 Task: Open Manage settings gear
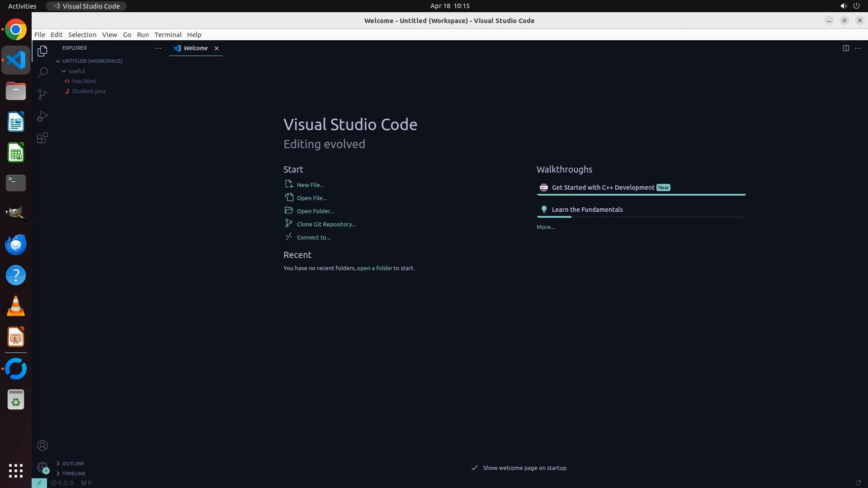click(x=42, y=467)
